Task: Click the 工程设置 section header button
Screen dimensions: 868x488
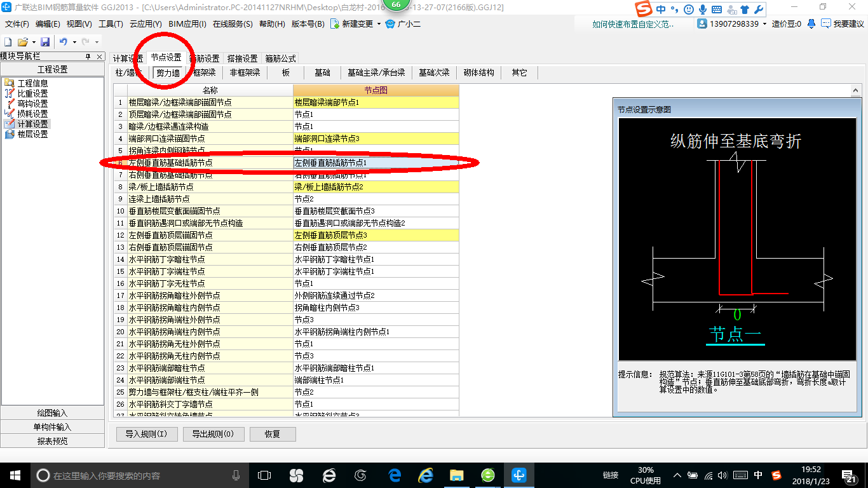Action: click(x=52, y=69)
